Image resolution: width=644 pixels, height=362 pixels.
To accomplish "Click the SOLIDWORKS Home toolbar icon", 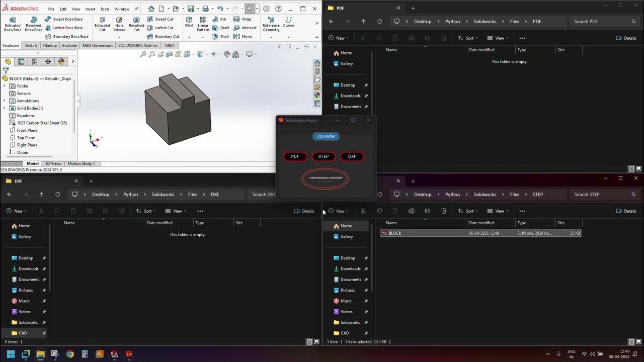I will coord(151,9).
